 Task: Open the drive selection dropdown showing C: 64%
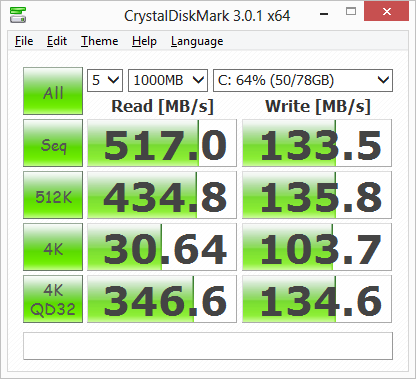pos(303,80)
